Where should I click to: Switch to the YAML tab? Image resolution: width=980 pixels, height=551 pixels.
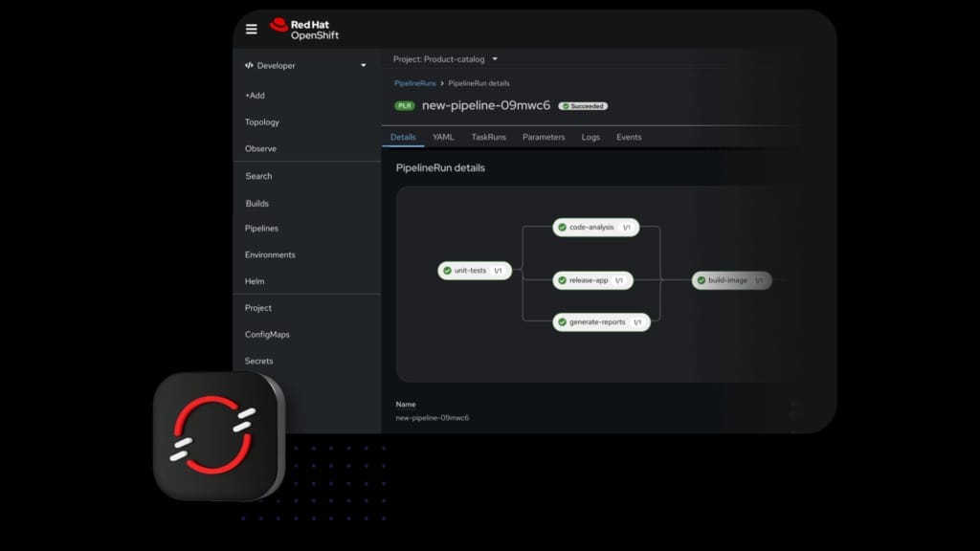pyautogui.click(x=443, y=138)
